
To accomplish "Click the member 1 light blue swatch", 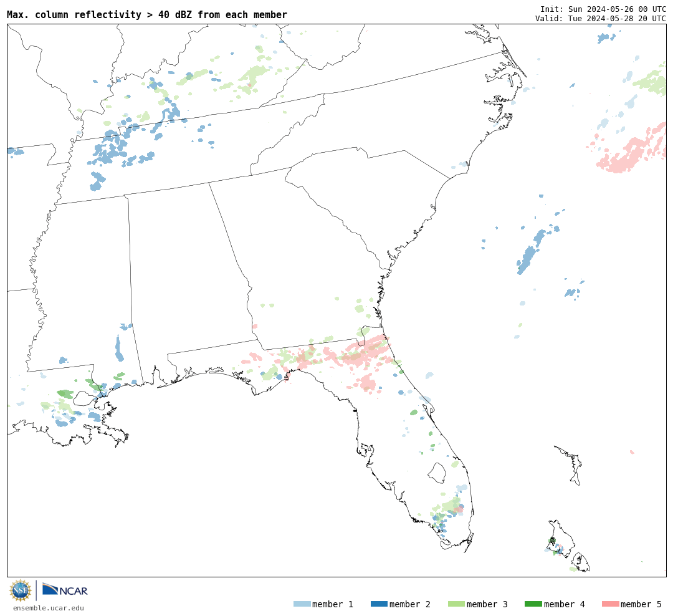I will [302, 604].
